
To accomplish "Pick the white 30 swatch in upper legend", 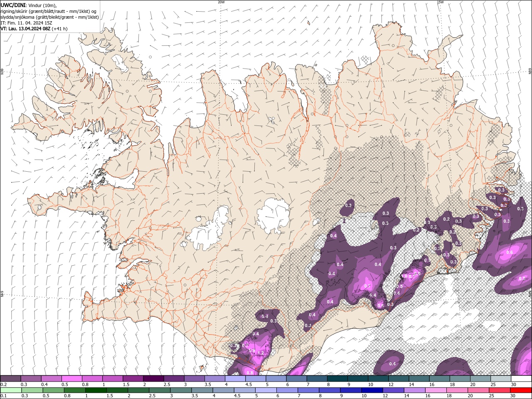I will point(521,379).
